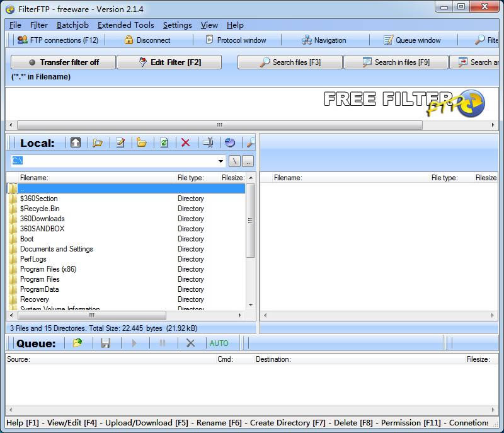Screen dimensions: 504x433
Task: Click the red X delete icon in Local toolbar
Action: [x=185, y=143]
